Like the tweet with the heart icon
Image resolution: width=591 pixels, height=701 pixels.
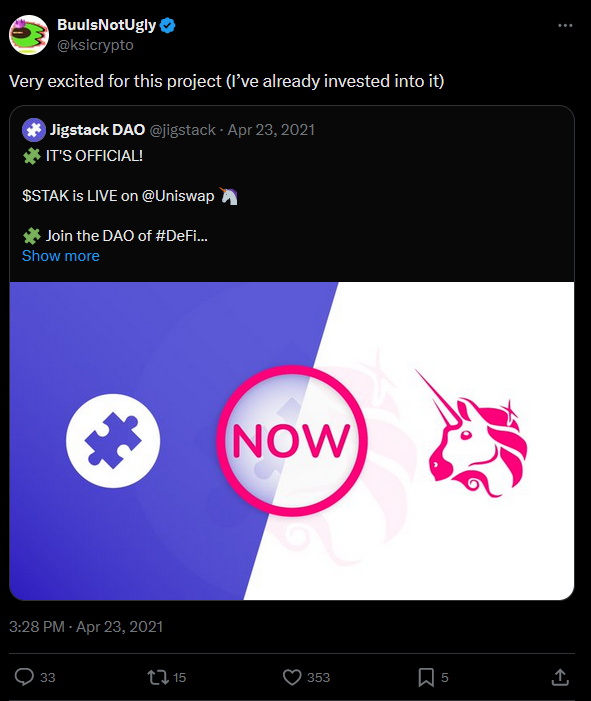(292, 677)
